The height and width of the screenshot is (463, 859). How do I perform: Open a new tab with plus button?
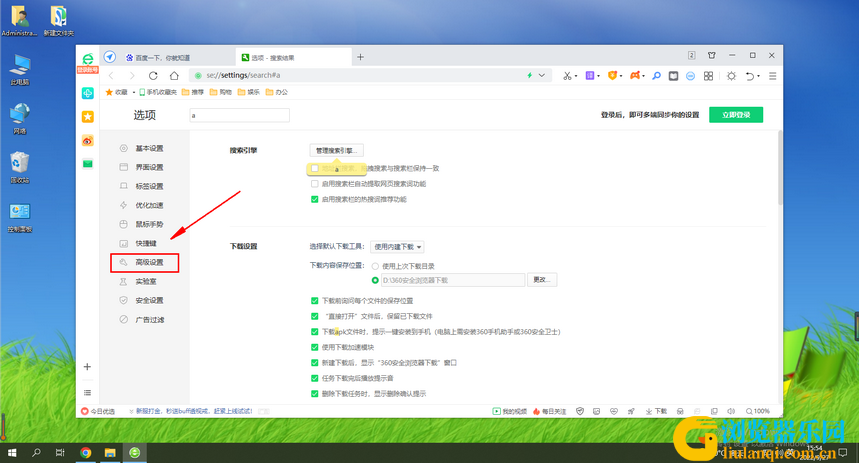(x=360, y=57)
